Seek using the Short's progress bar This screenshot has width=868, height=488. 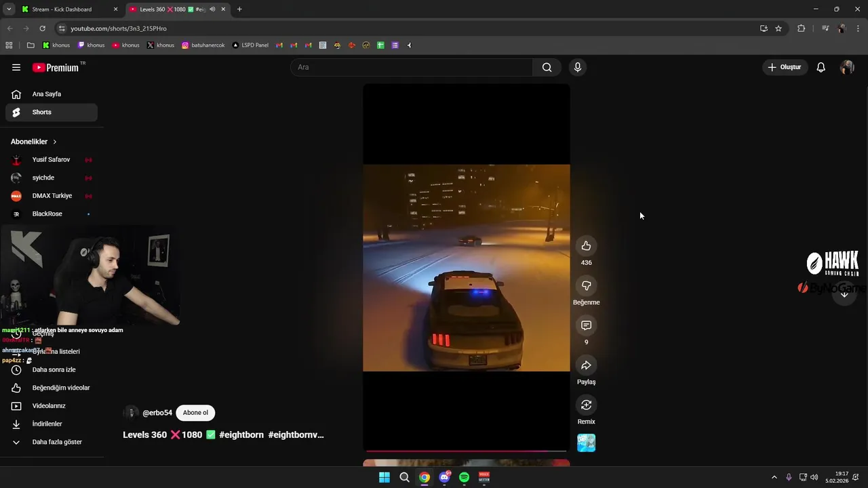(467, 451)
